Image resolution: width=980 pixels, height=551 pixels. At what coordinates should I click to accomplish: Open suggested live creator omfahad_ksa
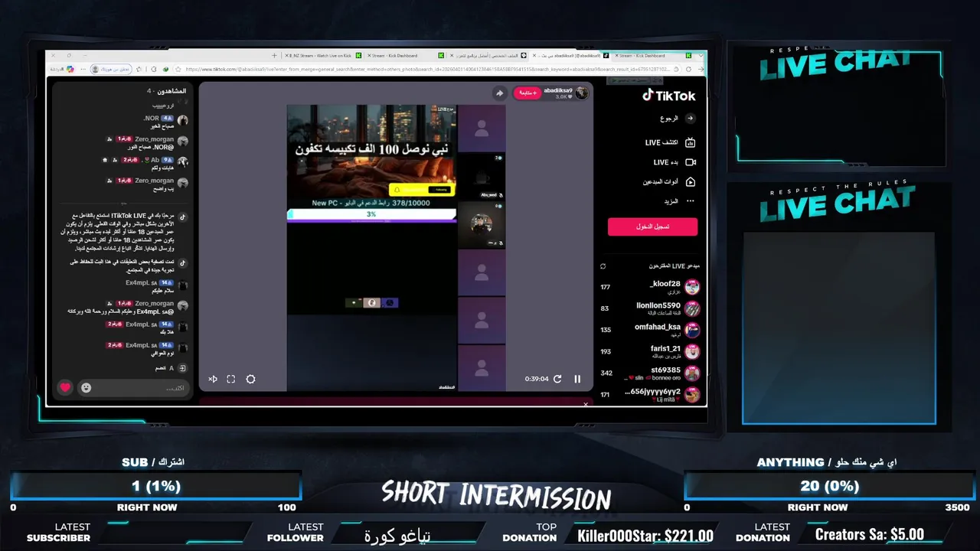pos(651,330)
